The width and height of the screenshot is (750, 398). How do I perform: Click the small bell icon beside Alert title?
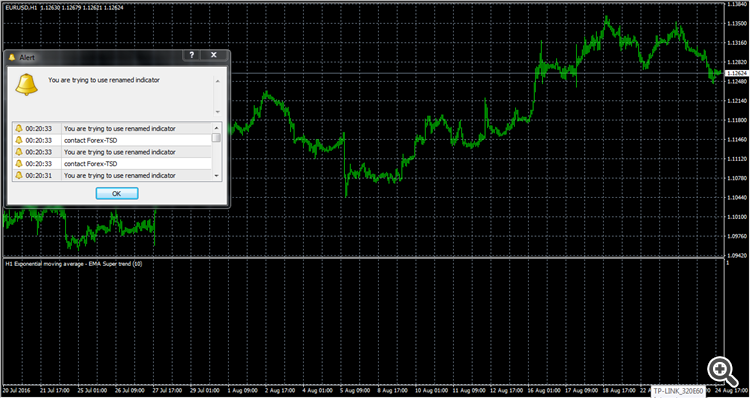click(12, 57)
